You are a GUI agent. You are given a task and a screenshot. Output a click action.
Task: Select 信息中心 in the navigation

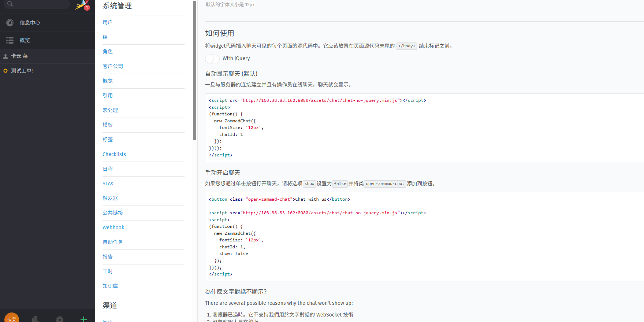(x=30, y=23)
